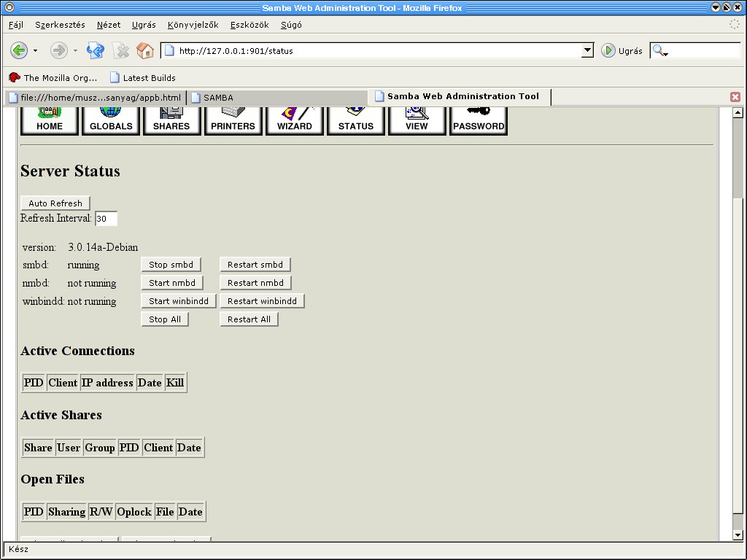Click Stop smbd
This screenshot has width=747, height=560.
click(171, 265)
